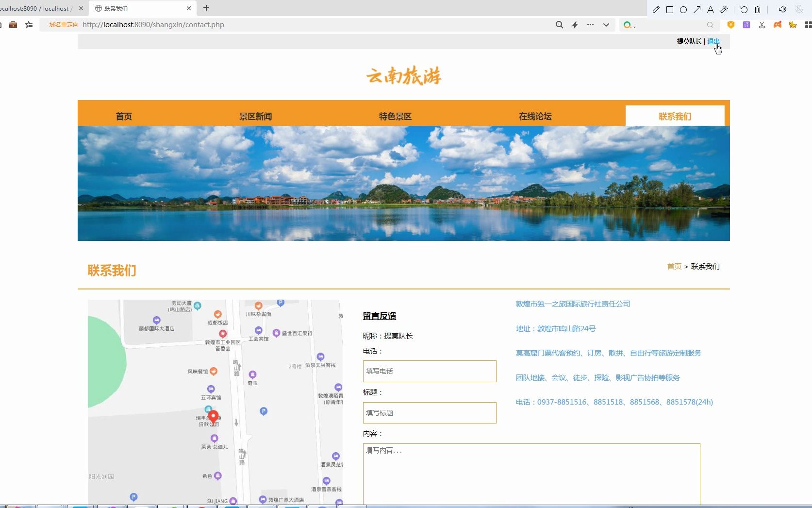Toggle the muted microphone icon
812x508 pixels.
click(x=799, y=9)
